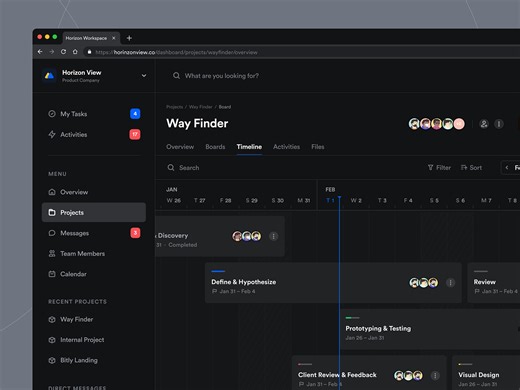Click the Messages badge showing 3
The image size is (520, 390).
pos(135,233)
